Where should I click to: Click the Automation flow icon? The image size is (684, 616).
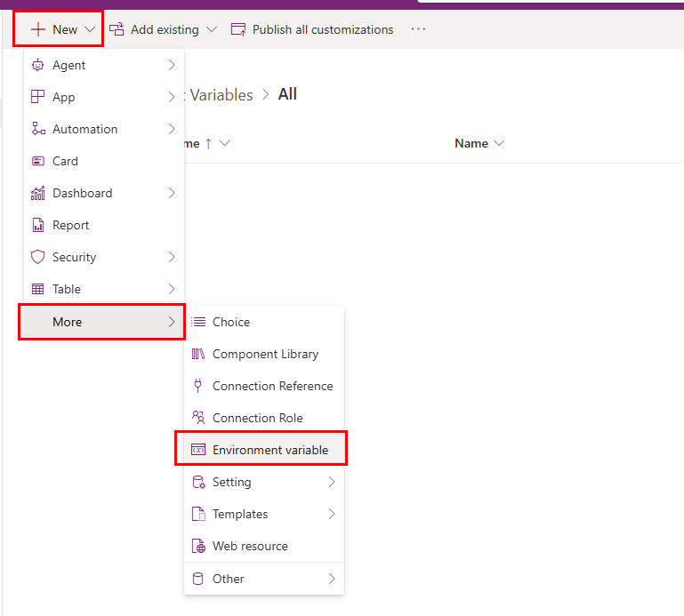pyautogui.click(x=37, y=129)
